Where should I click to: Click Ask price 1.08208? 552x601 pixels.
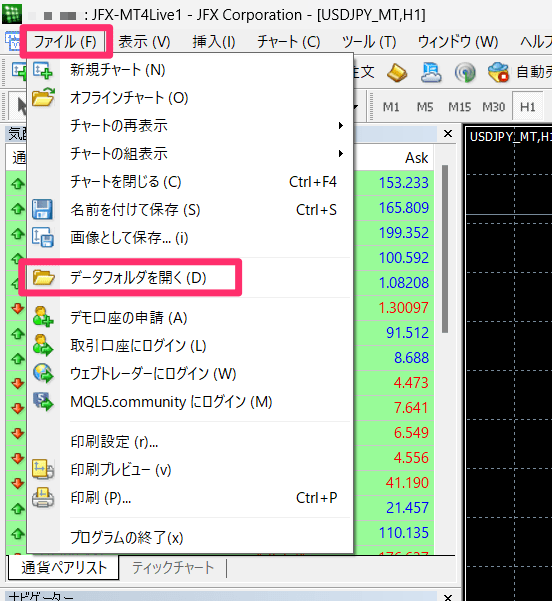pos(403,282)
